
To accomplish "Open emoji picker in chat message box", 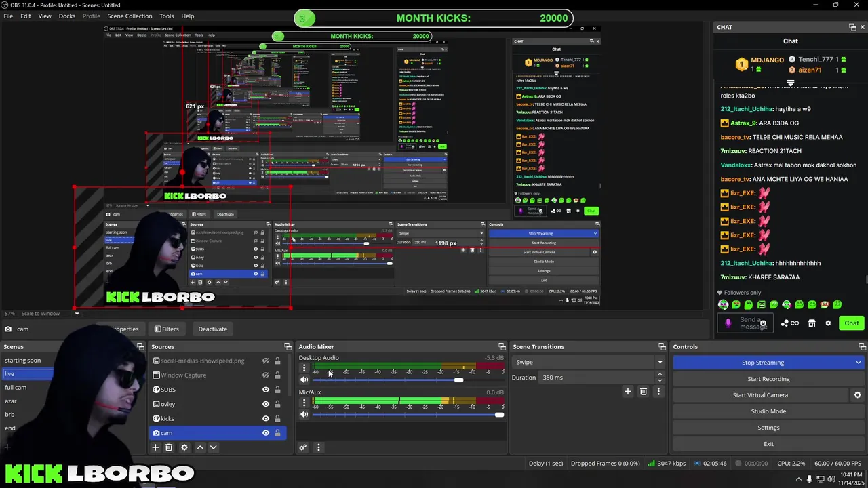I will pyautogui.click(x=763, y=323).
